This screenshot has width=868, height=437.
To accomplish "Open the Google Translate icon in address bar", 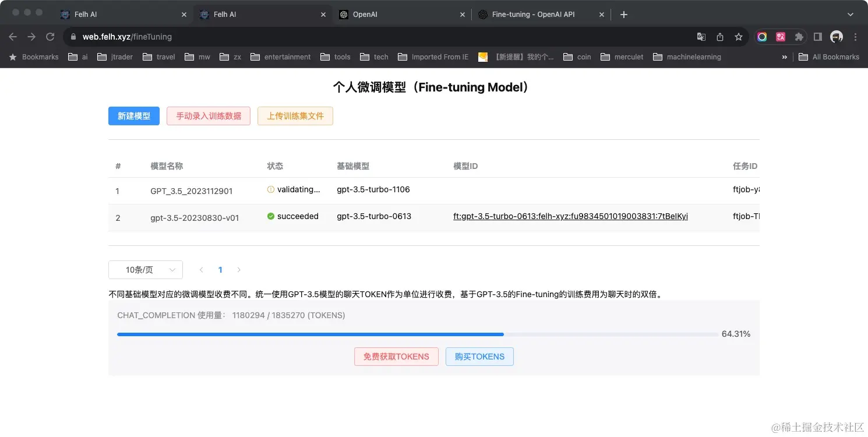I will (x=701, y=36).
